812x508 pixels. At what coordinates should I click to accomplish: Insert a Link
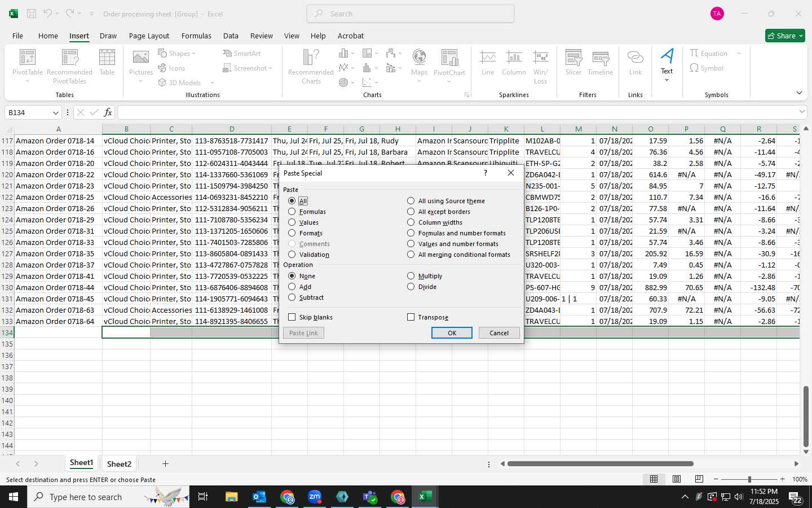[x=636, y=62]
